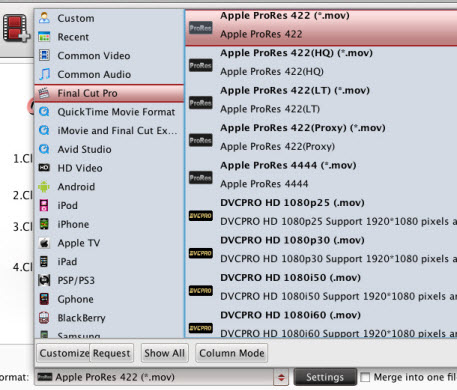Choose the Common Audio category
This screenshot has width=457, height=390.
[x=109, y=74]
